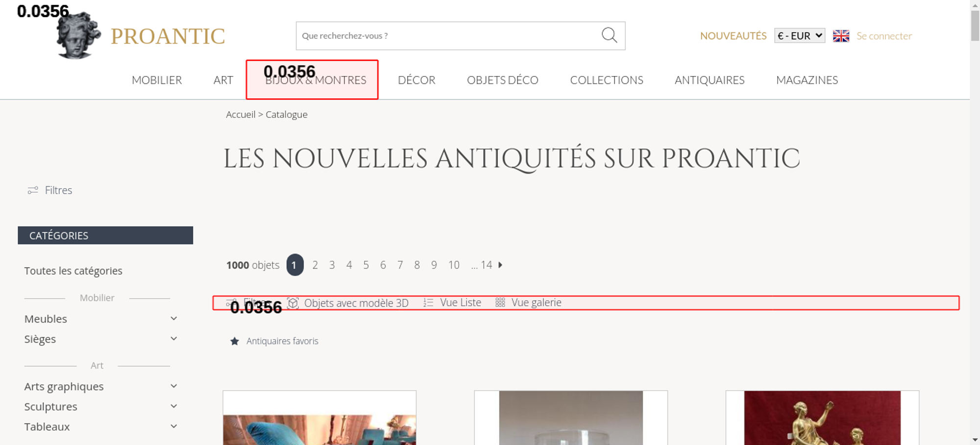
Task: Open the Filtres panel in the left sidebar
Action: (50, 190)
